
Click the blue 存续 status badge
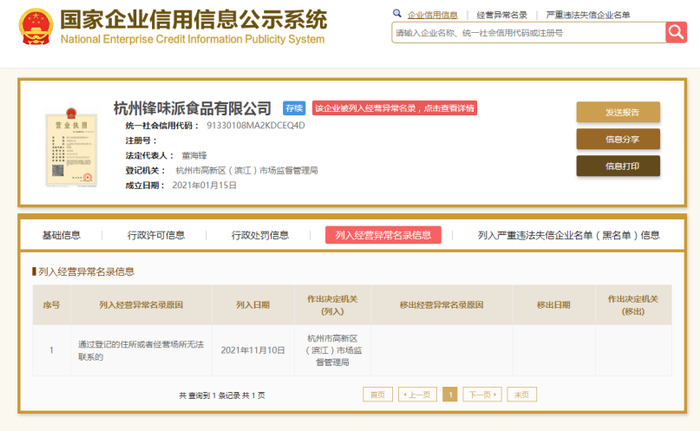pos(294,108)
